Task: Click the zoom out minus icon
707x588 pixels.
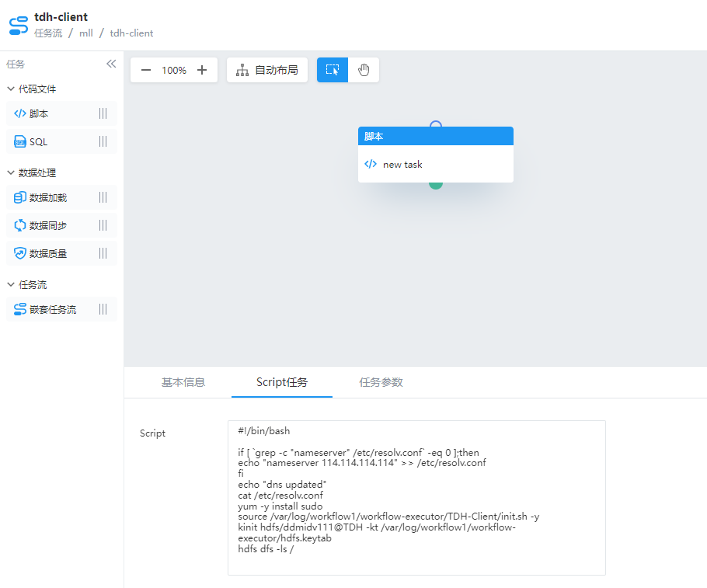Action: click(x=146, y=70)
